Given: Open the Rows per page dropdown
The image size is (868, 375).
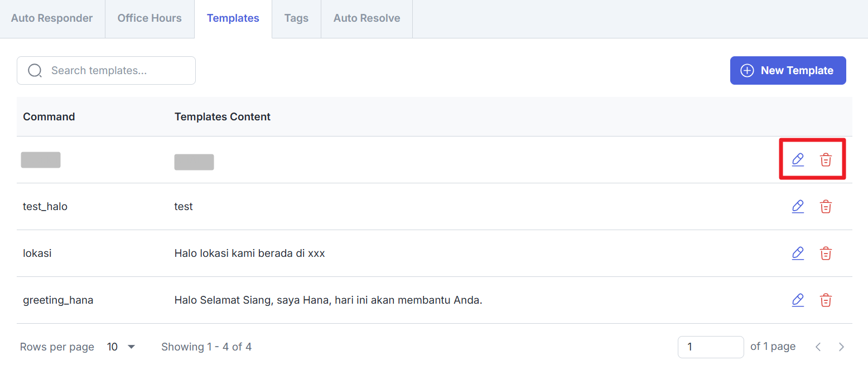Looking at the screenshot, I should click(121, 347).
